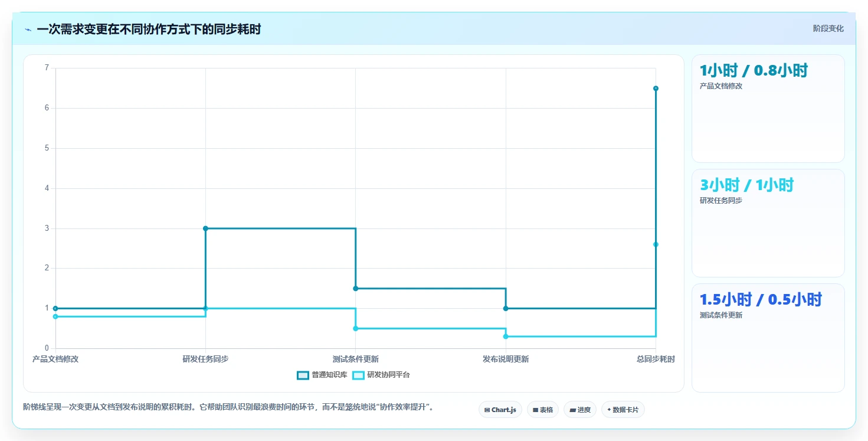Click the lightning icon beside the title
Viewport: 868px width, 441px height.
[28, 30]
